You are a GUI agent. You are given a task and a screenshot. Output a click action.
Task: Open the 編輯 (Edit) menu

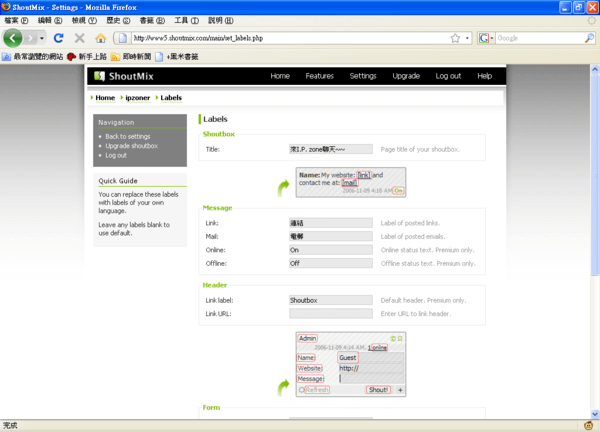click(50, 20)
